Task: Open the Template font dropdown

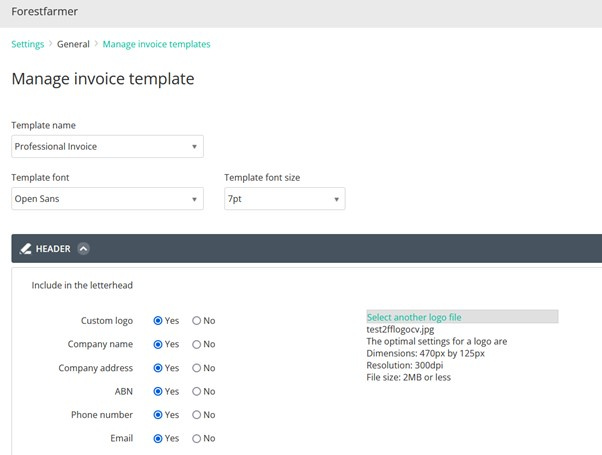Action: tap(108, 199)
